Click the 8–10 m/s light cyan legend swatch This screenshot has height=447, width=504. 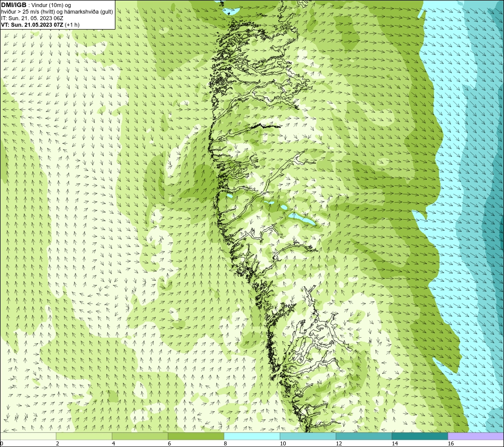(251, 436)
